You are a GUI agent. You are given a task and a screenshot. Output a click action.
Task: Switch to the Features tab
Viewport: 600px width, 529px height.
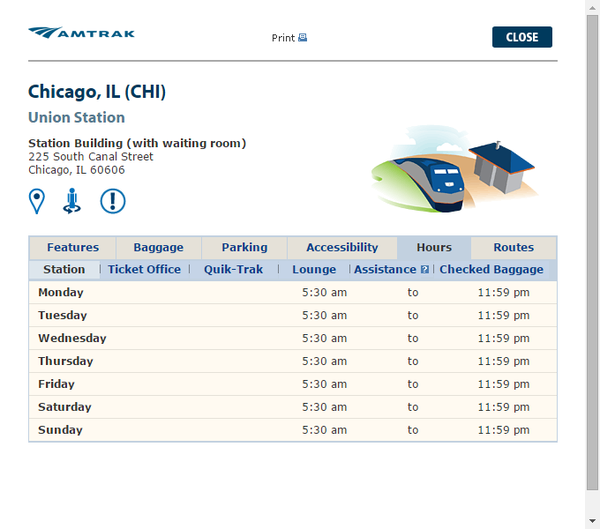coord(73,248)
